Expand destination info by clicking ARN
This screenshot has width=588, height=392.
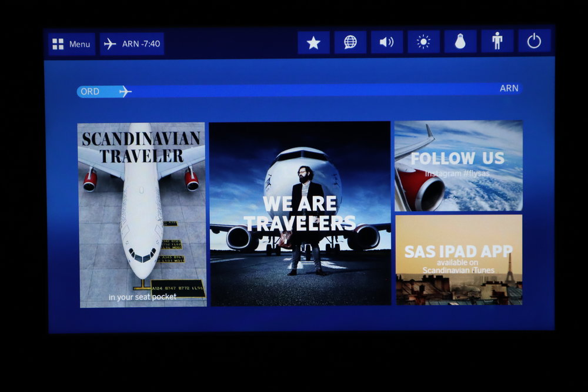coord(509,88)
